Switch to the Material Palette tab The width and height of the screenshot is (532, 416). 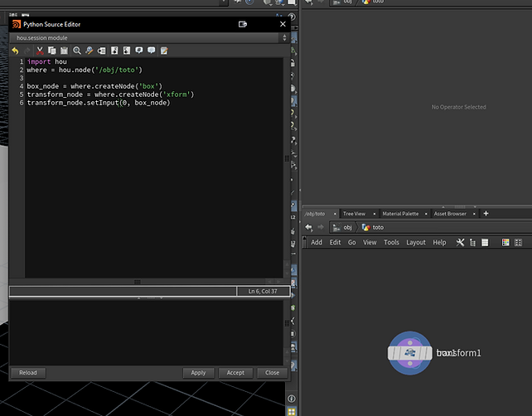[x=400, y=214]
